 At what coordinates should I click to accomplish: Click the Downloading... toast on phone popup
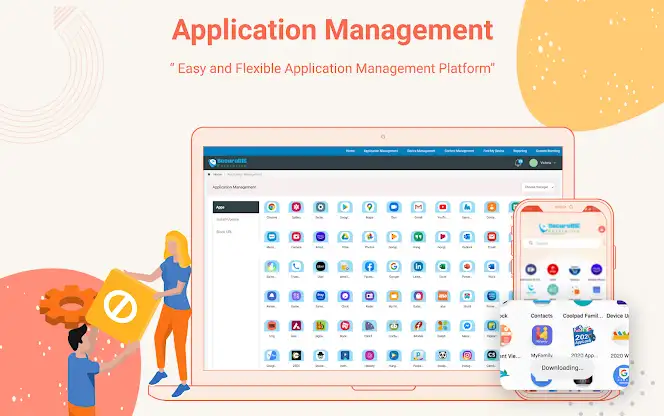[562, 368]
